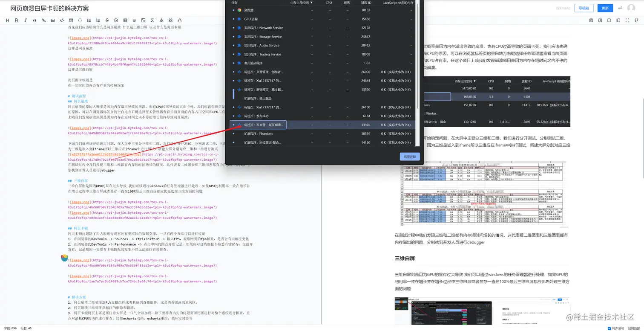644x331 pixels.
Task: Insert a table from the toolbar
Action: pyautogui.click(x=125, y=20)
